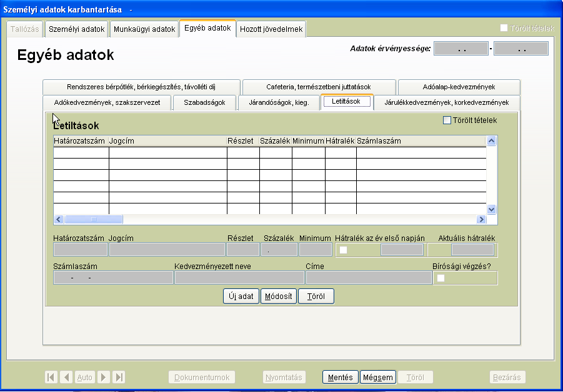Click the Kedvezményezett neve input field

click(239, 278)
